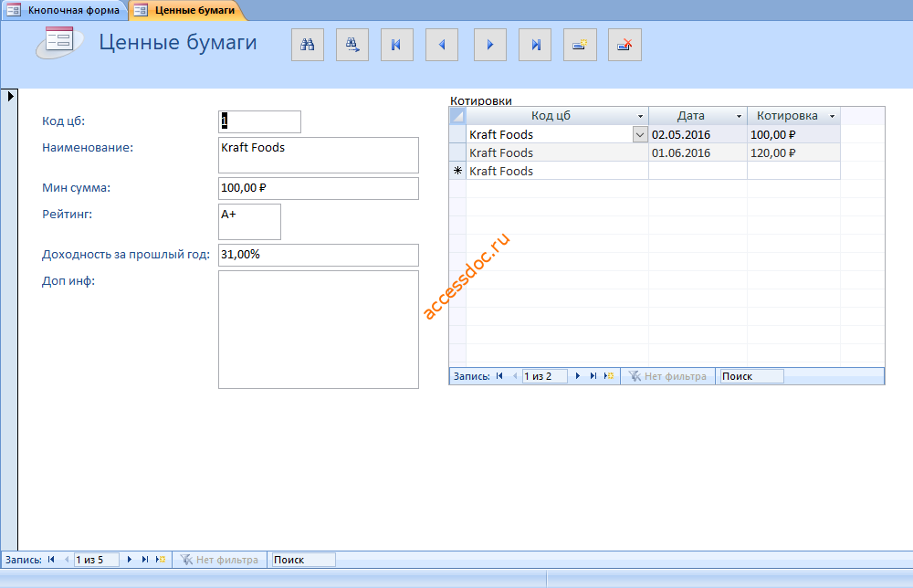Click the Доп инф large text box
This screenshot has width=913, height=588.
(319, 330)
